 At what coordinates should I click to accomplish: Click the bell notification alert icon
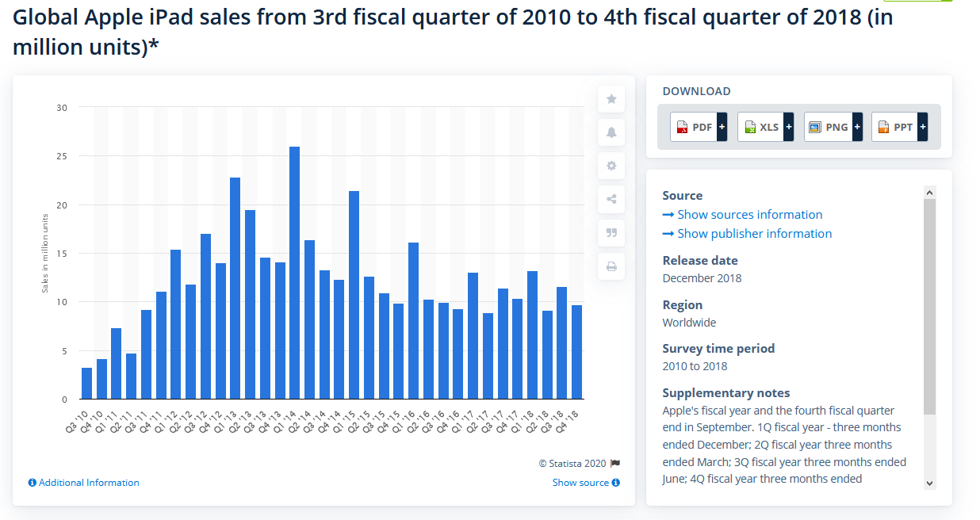tap(611, 132)
